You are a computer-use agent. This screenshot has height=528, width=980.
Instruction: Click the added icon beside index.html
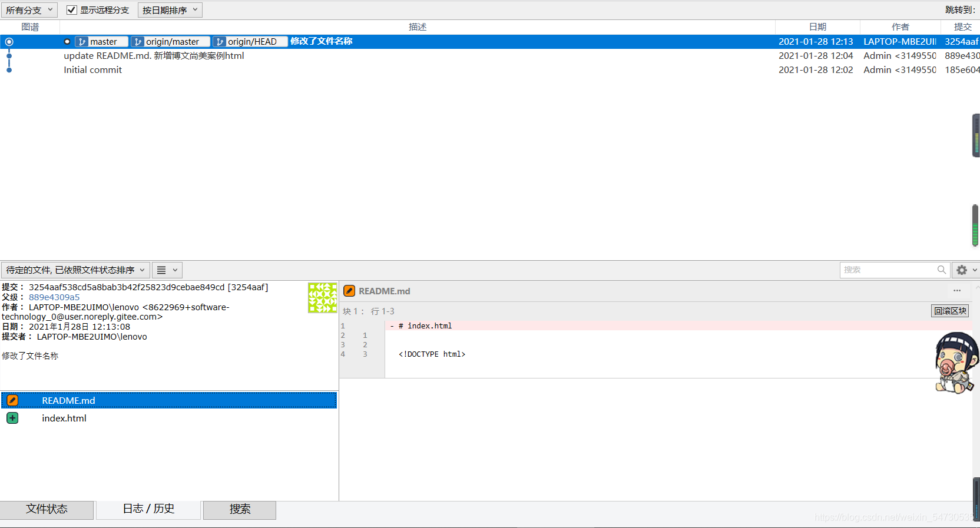click(x=12, y=418)
